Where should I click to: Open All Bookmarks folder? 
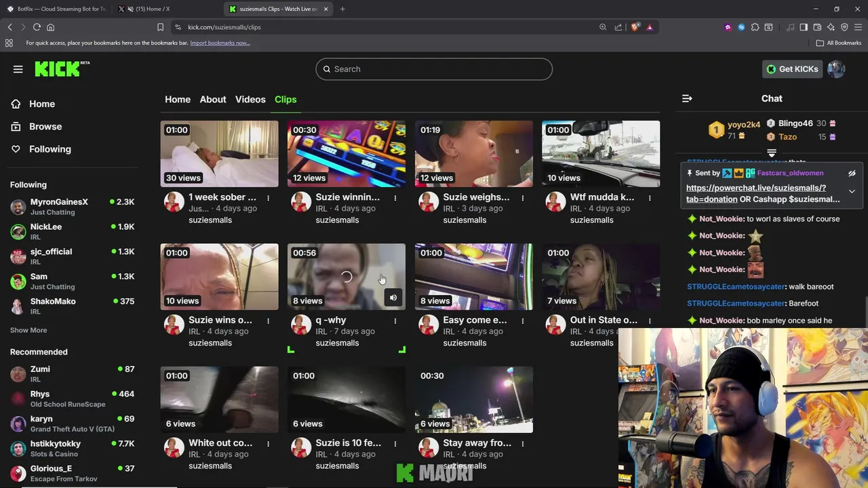point(839,43)
